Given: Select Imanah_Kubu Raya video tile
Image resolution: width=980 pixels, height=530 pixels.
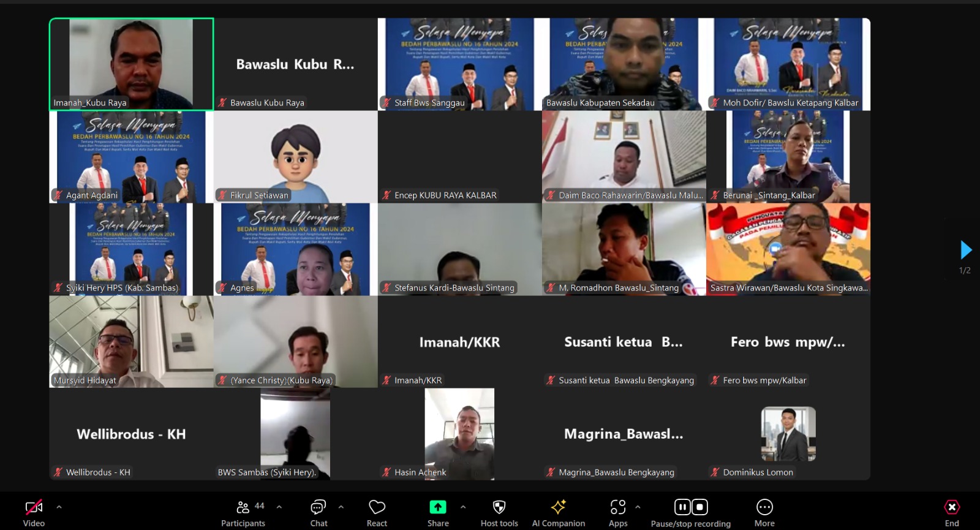Looking at the screenshot, I should [x=132, y=64].
